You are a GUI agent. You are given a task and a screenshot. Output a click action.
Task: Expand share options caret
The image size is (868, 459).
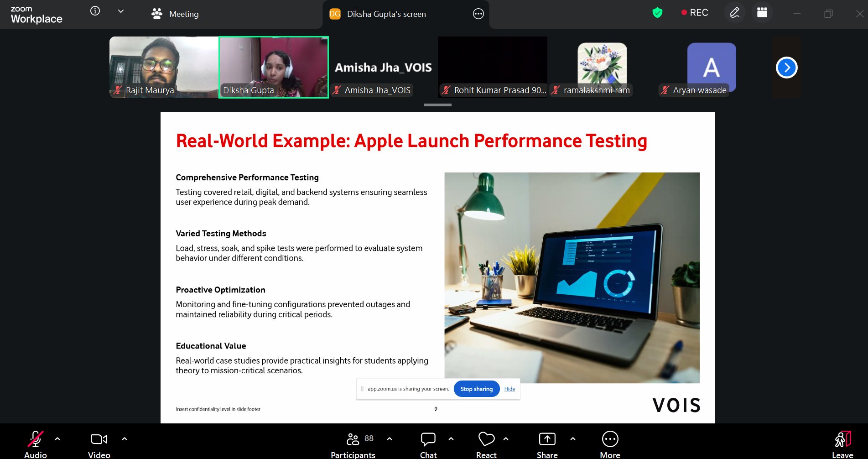[573, 439]
